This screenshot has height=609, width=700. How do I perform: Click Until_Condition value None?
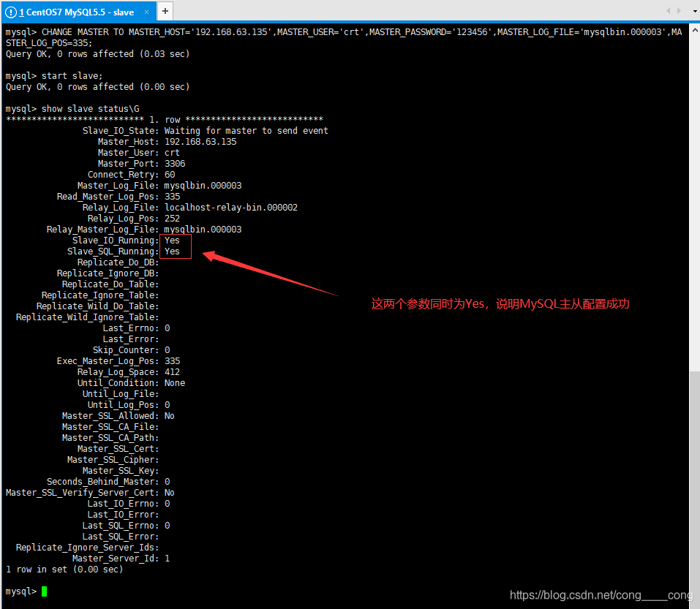pos(175,383)
